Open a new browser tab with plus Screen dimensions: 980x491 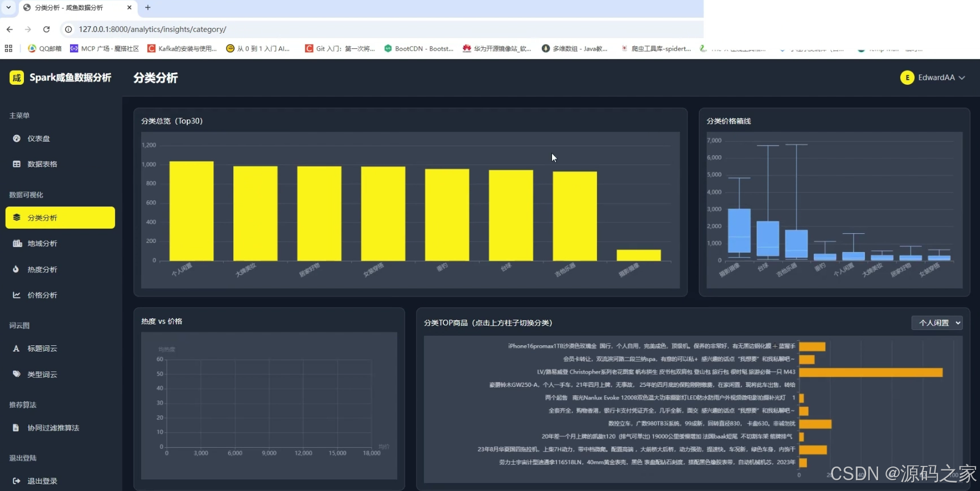point(148,7)
